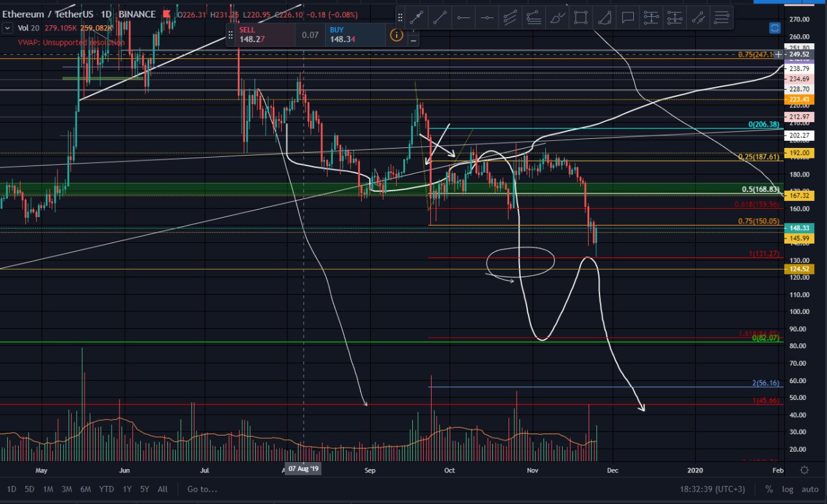Edit the 0.07 quantity field
827x504 pixels.
pyautogui.click(x=311, y=35)
